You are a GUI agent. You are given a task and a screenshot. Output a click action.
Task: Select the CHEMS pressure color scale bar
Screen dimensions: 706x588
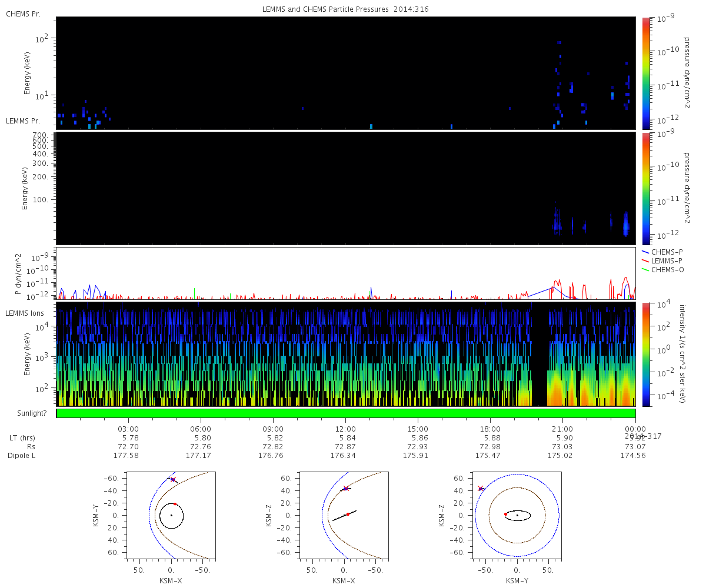click(x=645, y=73)
